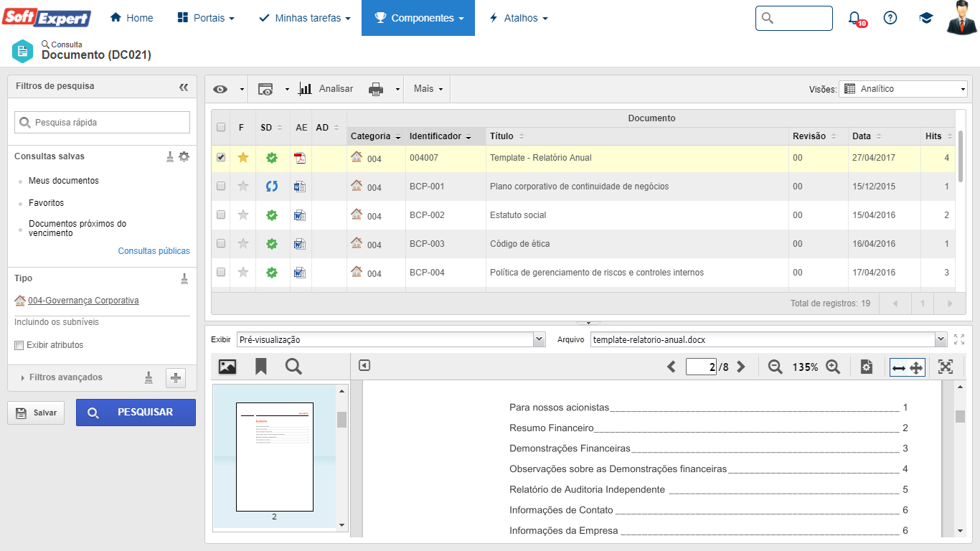Open bookmarks panel in preview sidebar
Viewport: 980px width, 551px height.
click(261, 367)
